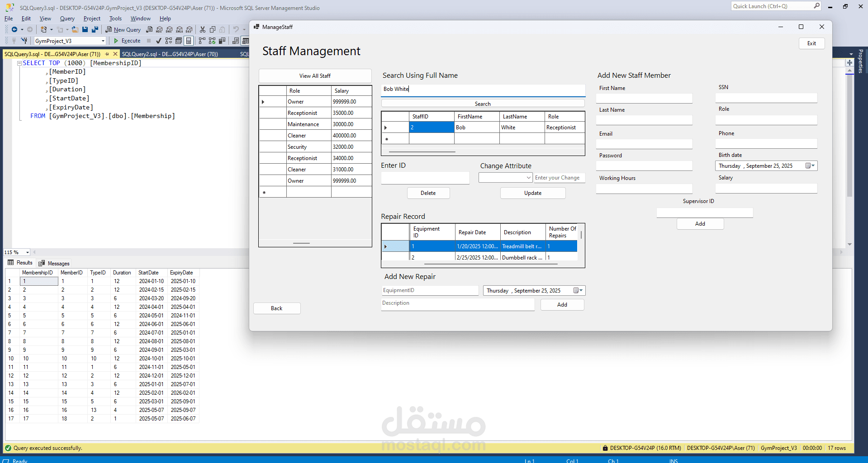Open the Birth date calendar picker
This screenshot has height=463, width=868.
(x=810, y=166)
